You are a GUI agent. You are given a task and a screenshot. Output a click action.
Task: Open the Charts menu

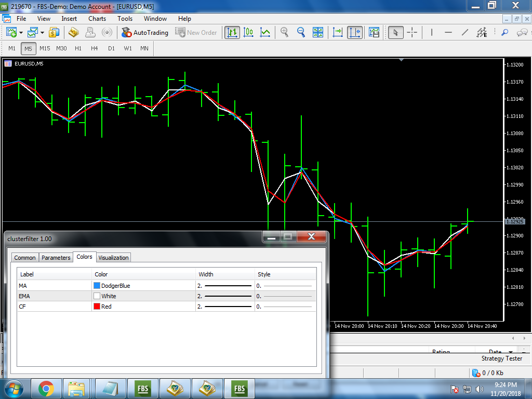coord(97,19)
